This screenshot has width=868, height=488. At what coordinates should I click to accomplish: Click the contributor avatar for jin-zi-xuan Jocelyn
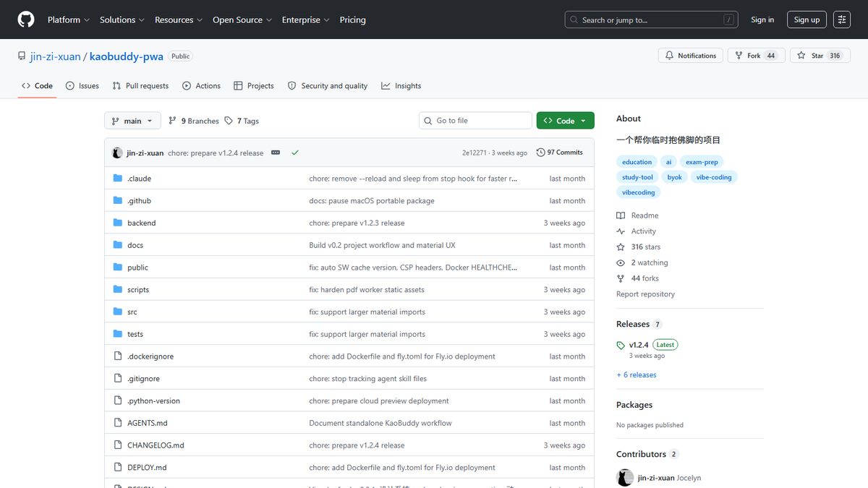tap(625, 478)
